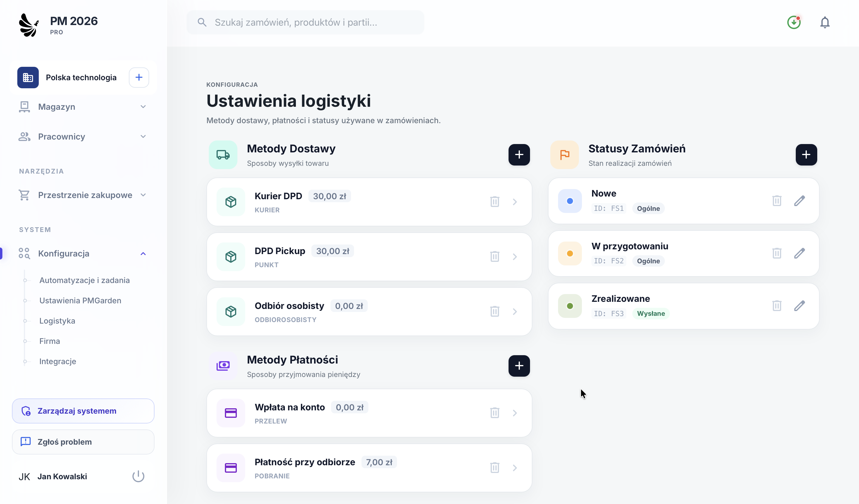Open Płatność przy odbiorze details chevron

click(x=515, y=468)
